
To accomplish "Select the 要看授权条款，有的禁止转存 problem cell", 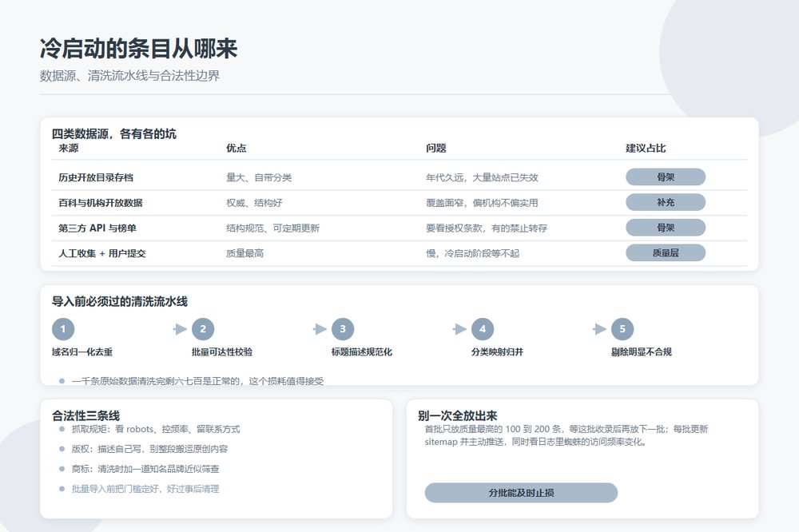I will click(487, 228).
